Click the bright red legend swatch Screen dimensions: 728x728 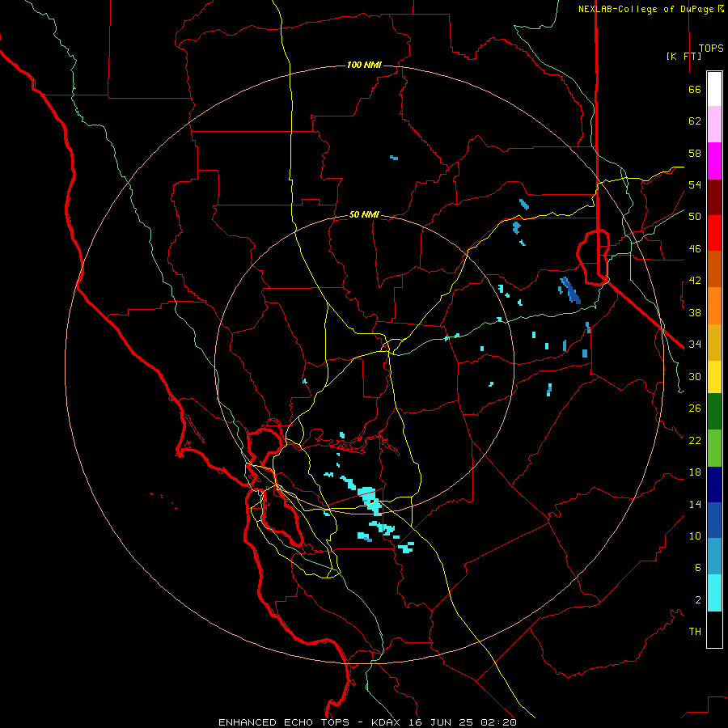click(714, 233)
